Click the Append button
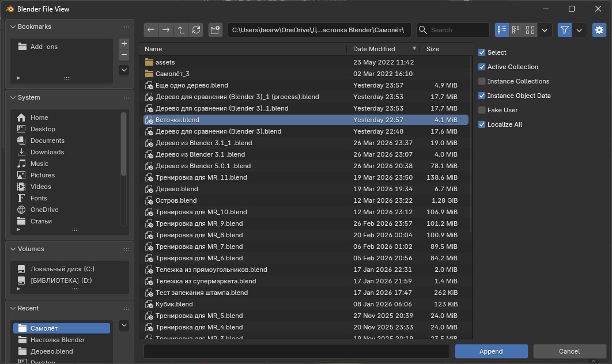Image resolution: width=612 pixels, height=364 pixels. 491,351
